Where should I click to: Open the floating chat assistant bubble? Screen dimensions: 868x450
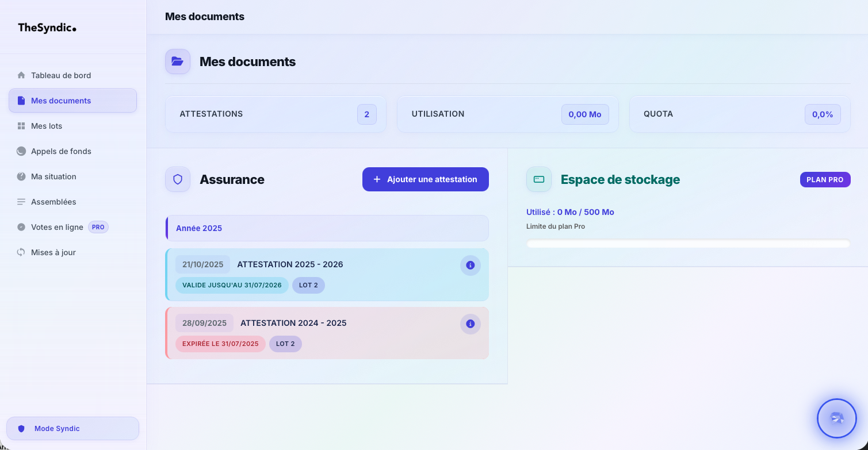tap(836, 418)
